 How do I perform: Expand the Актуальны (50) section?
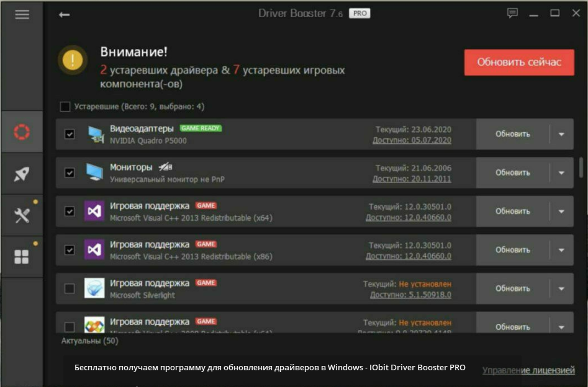tap(89, 341)
